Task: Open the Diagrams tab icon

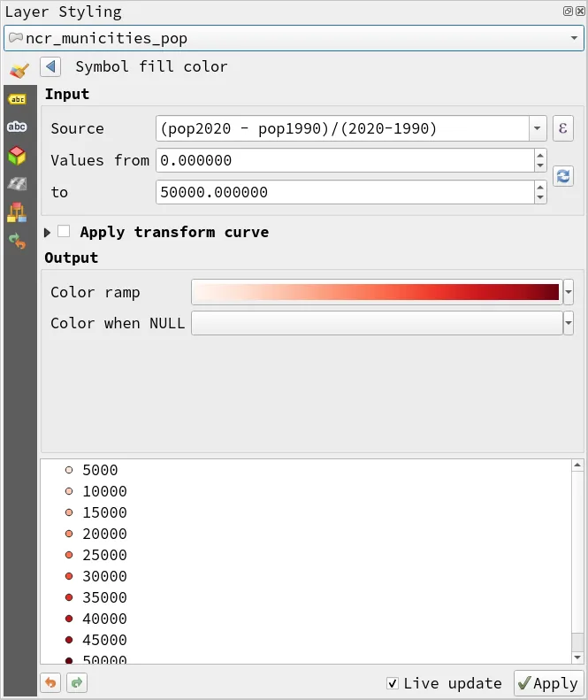Action: point(17,184)
